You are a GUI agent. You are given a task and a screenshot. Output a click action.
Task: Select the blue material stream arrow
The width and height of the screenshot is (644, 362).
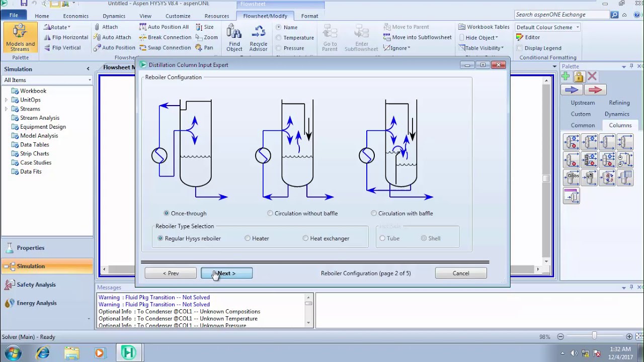[x=572, y=89]
